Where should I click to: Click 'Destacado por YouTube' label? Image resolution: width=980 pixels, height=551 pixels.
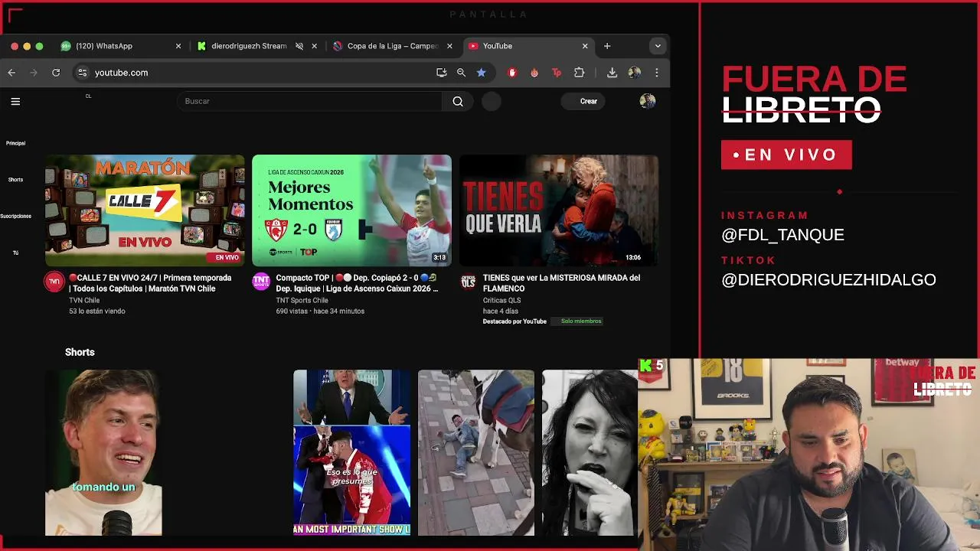[x=514, y=321]
